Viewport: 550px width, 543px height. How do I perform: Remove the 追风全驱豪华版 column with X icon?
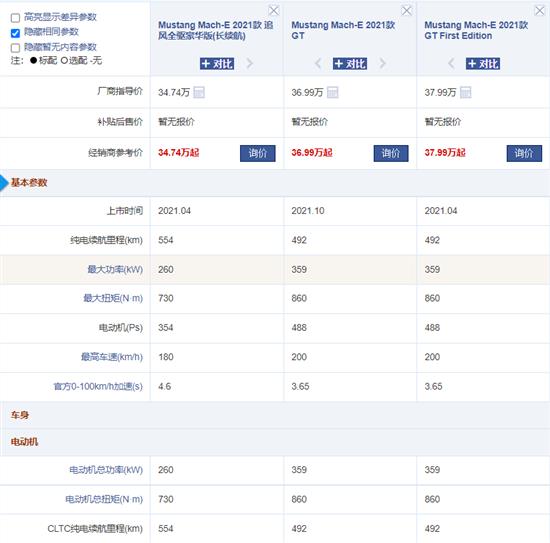pos(274,11)
